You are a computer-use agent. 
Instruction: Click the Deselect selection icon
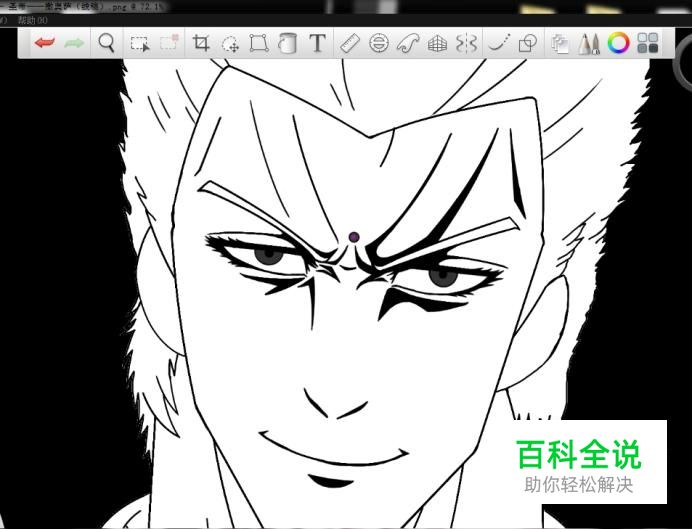coord(169,43)
